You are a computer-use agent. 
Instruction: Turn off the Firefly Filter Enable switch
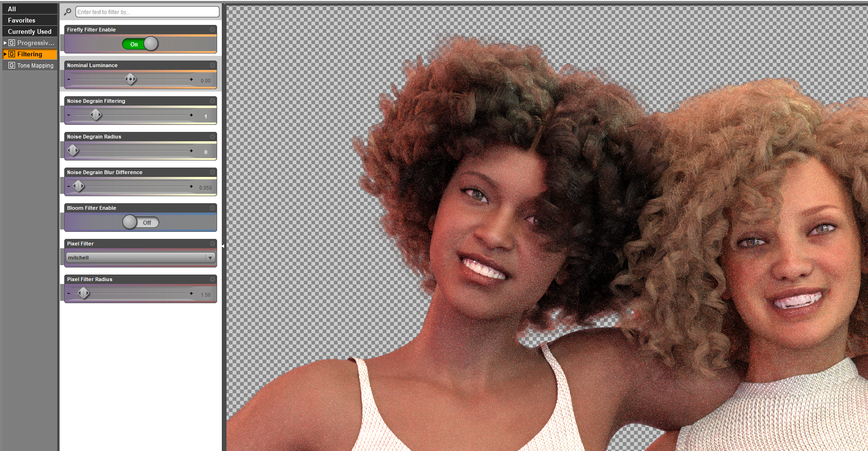[141, 44]
